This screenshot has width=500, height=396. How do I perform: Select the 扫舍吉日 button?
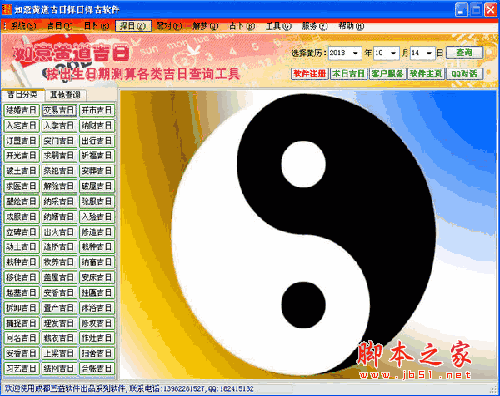pos(97,353)
